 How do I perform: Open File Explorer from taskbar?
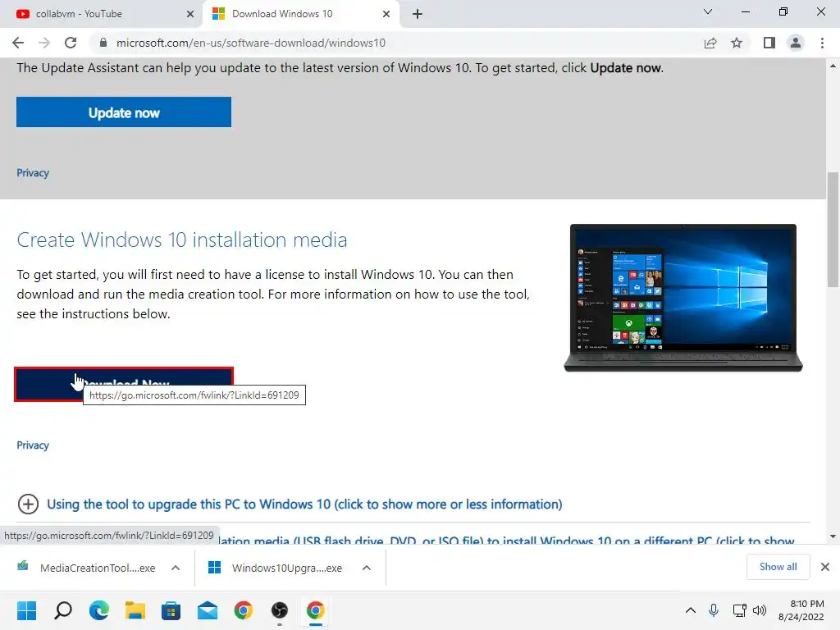click(135, 610)
